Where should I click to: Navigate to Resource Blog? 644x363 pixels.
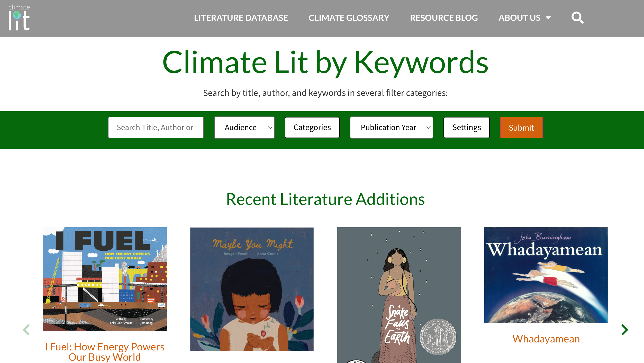pos(444,18)
